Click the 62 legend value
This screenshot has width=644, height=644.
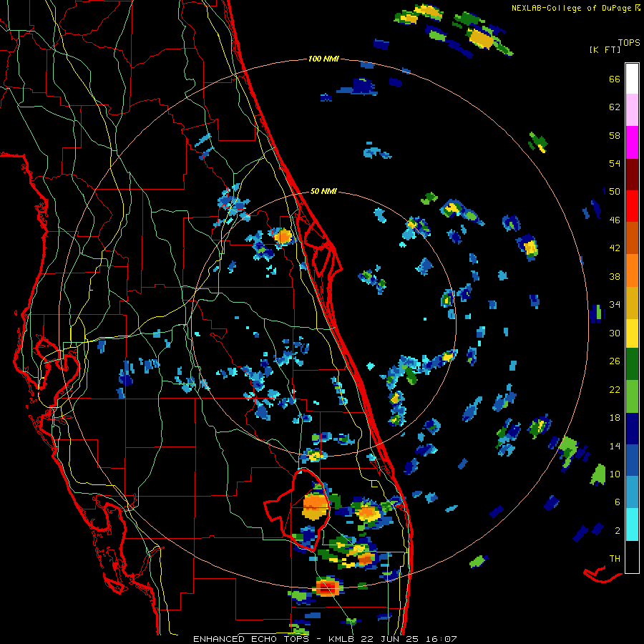[615, 107]
